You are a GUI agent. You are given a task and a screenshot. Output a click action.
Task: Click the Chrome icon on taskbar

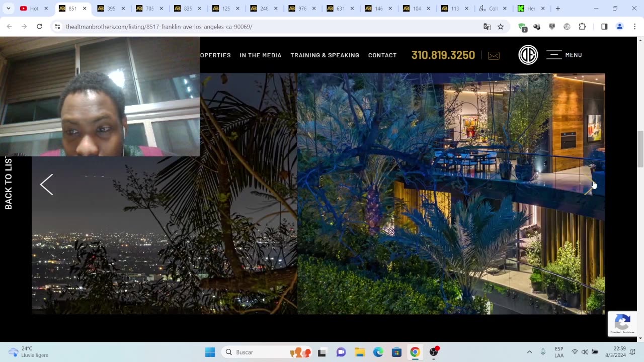click(x=415, y=352)
